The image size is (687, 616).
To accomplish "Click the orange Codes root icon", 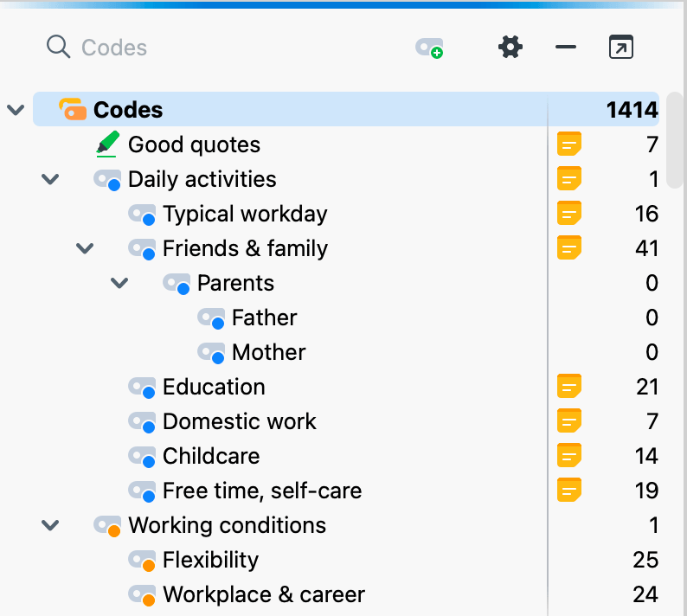I will click(x=73, y=109).
